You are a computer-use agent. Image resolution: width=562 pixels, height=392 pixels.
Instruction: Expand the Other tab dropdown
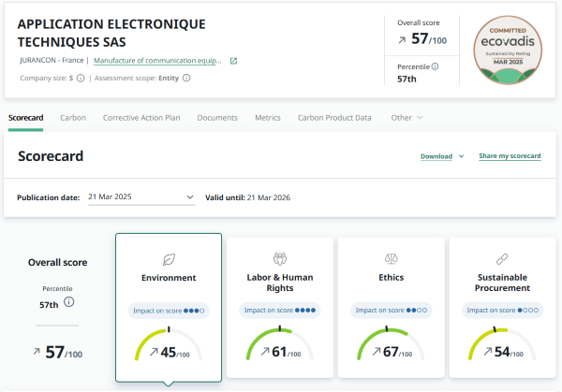pos(407,118)
